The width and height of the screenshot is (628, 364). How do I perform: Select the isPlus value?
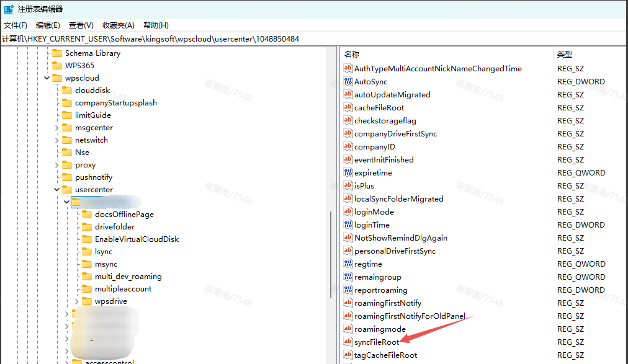click(364, 186)
